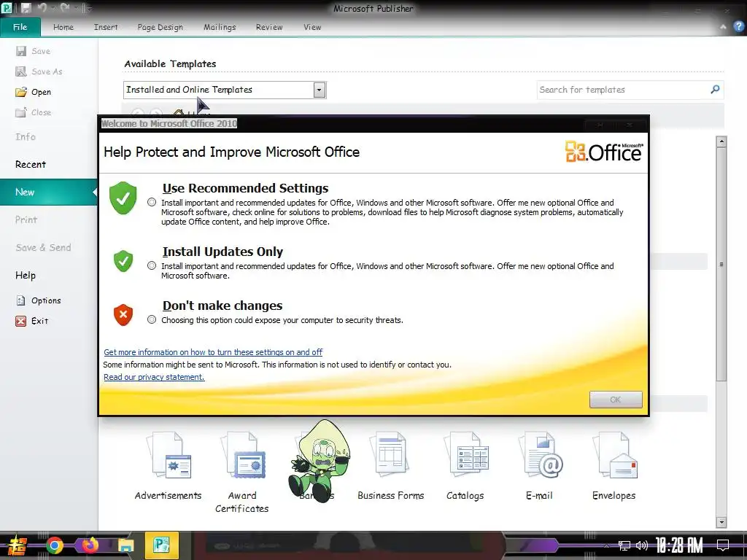The image size is (747, 560).
Task: Open the Read our privacy statement link
Action: click(x=154, y=377)
